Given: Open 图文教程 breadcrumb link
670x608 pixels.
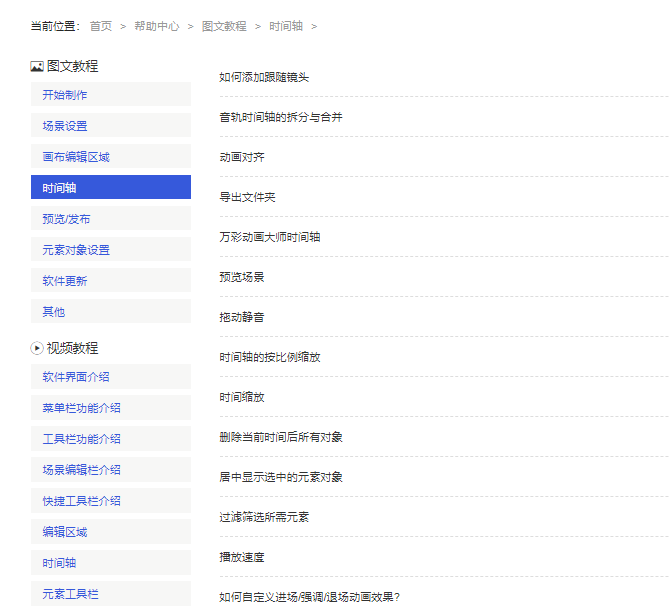Looking at the screenshot, I should pyautogui.click(x=224, y=26).
